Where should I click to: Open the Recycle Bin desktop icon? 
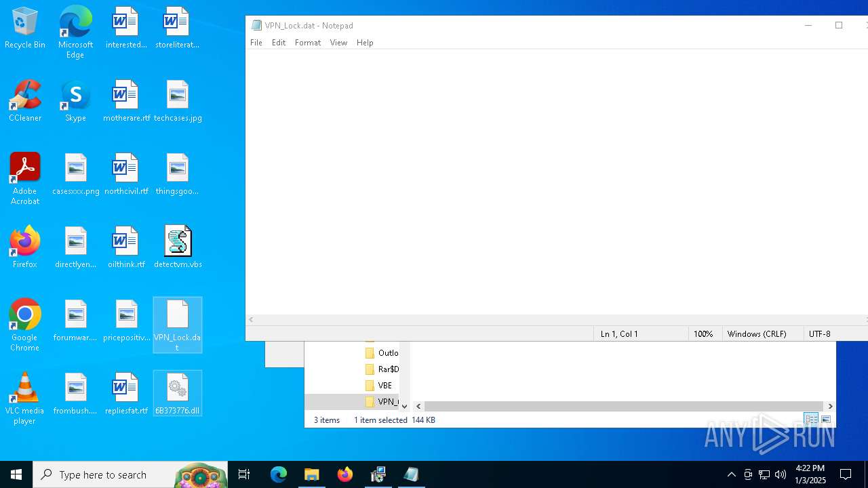point(25,28)
